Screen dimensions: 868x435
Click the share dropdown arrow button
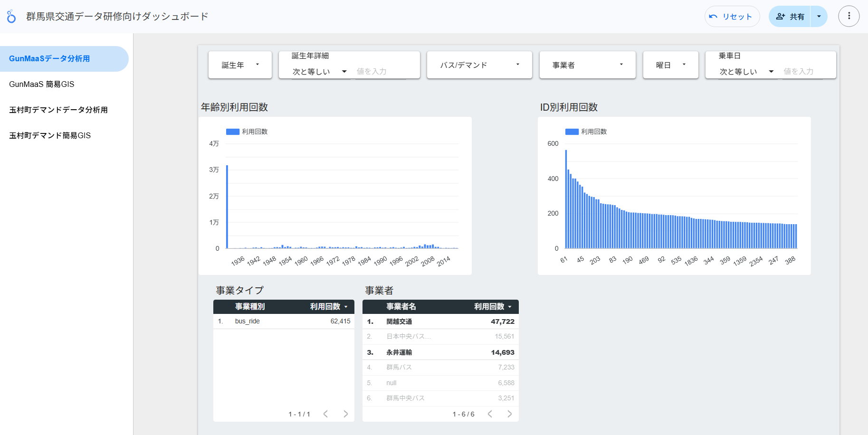click(x=819, y=17)
